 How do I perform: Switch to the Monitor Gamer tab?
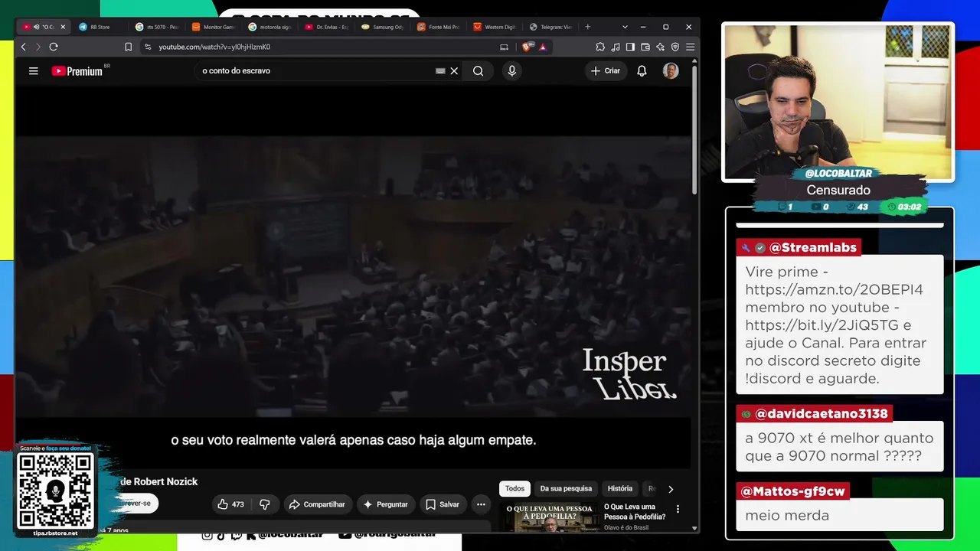(214, 27)
